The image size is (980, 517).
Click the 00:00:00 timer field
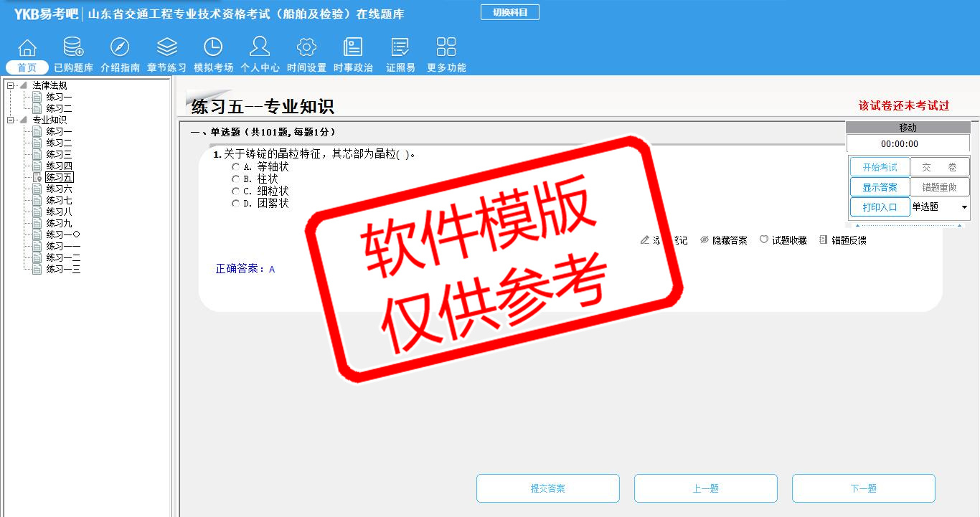[908, 143]
